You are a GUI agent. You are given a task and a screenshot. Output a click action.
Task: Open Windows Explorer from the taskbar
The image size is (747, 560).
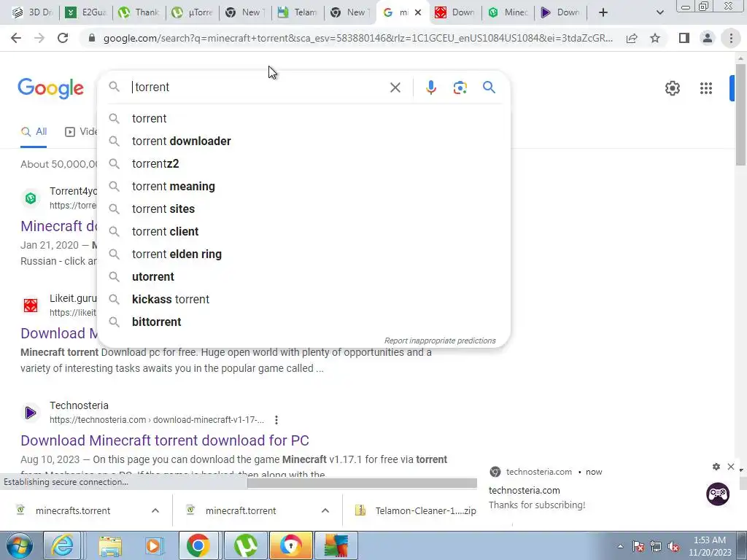pyautogui.click(x=110, y=545)
